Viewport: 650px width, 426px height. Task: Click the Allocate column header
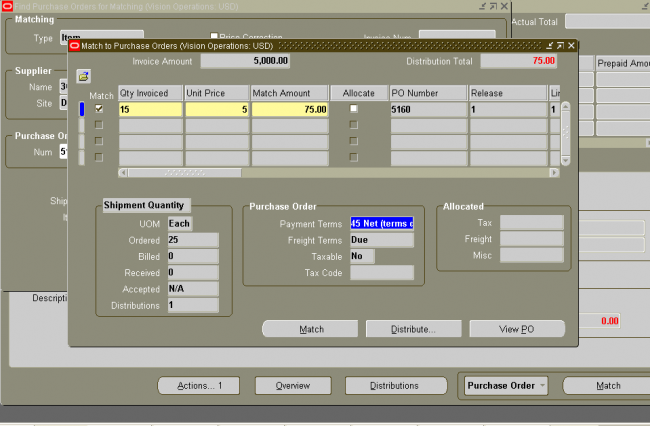point(359,93)
